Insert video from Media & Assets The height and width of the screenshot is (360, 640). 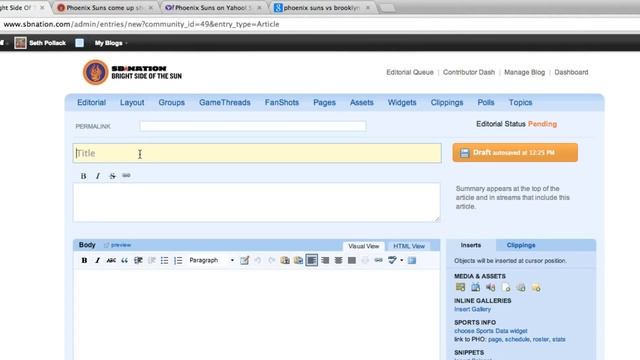coord(476,287)
